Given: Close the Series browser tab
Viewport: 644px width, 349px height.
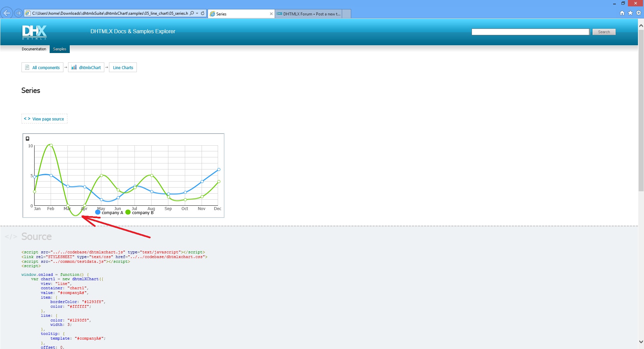Looking at the screenshot, I should point(271,14).
